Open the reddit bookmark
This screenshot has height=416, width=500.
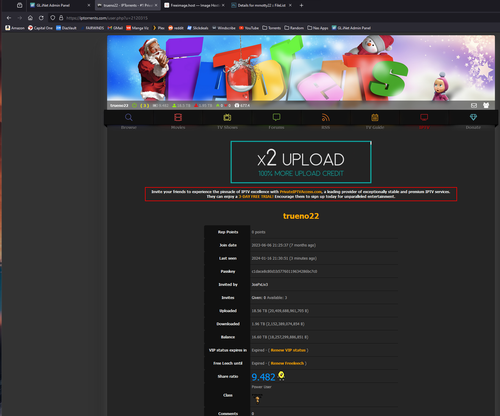pyautogui.click(x=176, y=28)
